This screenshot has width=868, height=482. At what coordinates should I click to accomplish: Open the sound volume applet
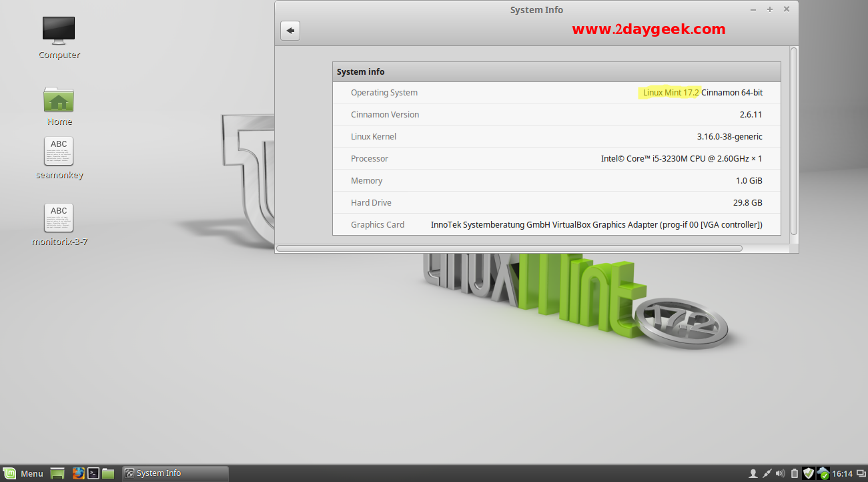tap(780, 473)
